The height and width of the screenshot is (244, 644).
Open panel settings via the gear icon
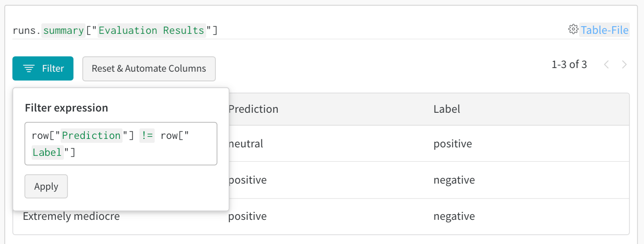(x=574, y=30)
